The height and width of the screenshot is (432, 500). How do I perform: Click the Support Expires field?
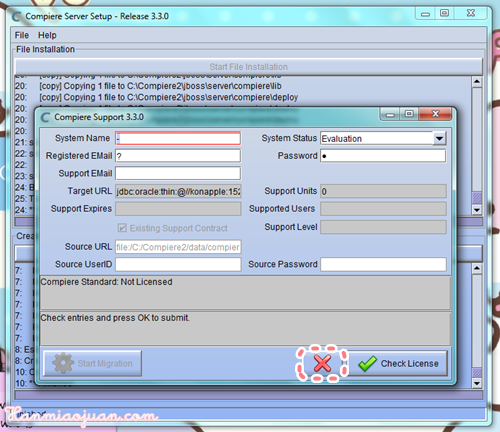point(178,209)
